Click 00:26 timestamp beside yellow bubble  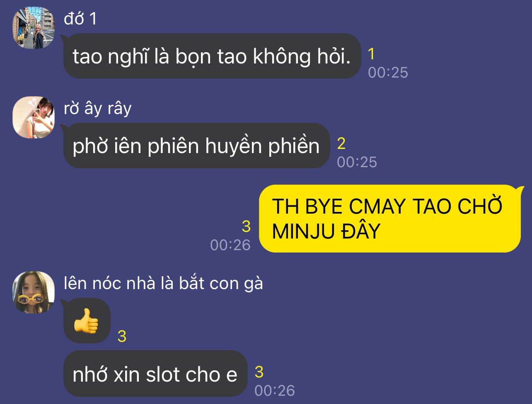(x=230, y=245)
